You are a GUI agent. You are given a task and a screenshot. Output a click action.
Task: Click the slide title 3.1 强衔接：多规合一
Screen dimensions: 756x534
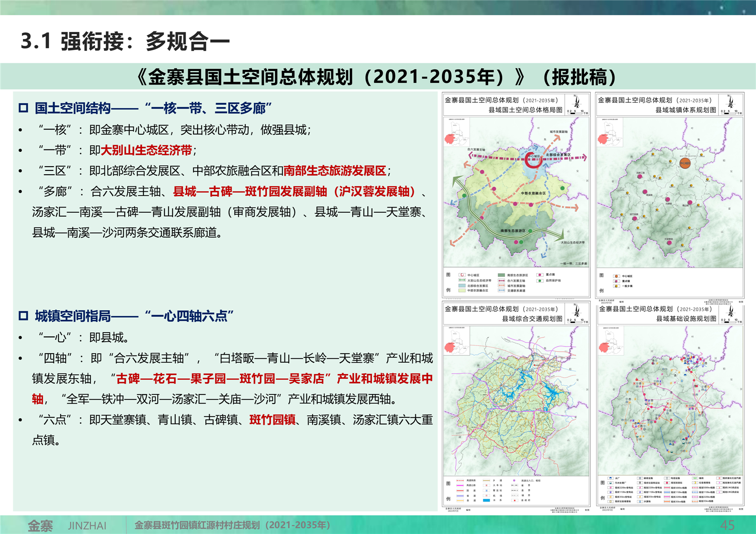pos(125,41)
